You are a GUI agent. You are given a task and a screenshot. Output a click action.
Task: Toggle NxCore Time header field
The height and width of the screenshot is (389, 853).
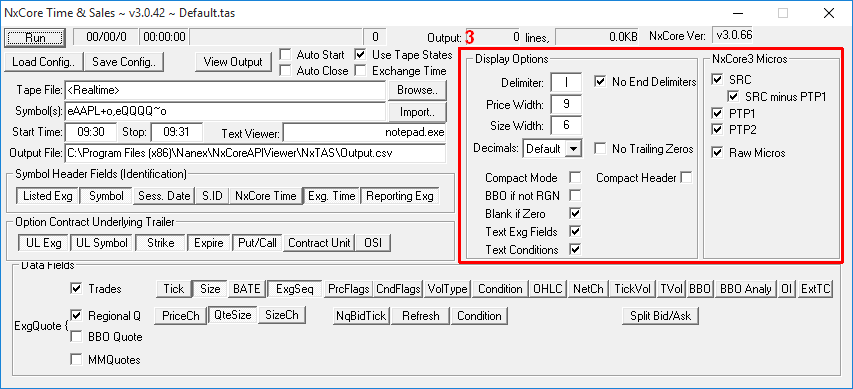(265, 196)
